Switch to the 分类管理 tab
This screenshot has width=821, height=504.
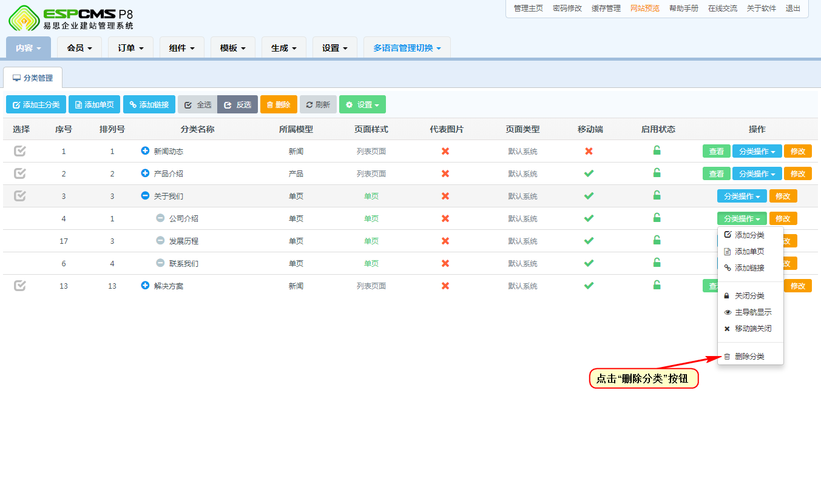point(33,78)
